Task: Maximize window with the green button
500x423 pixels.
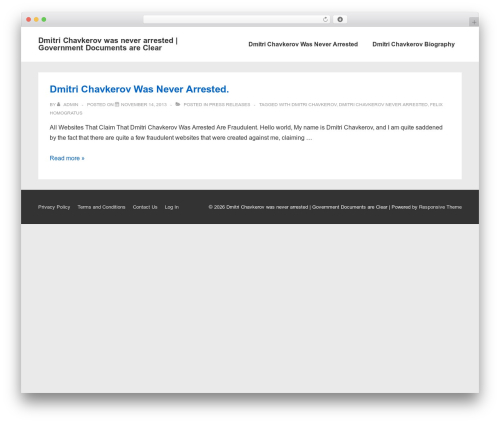Action: 44,20
